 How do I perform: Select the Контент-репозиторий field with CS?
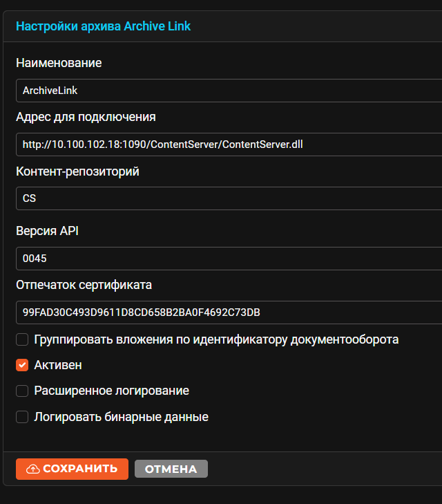coord(228,198)
